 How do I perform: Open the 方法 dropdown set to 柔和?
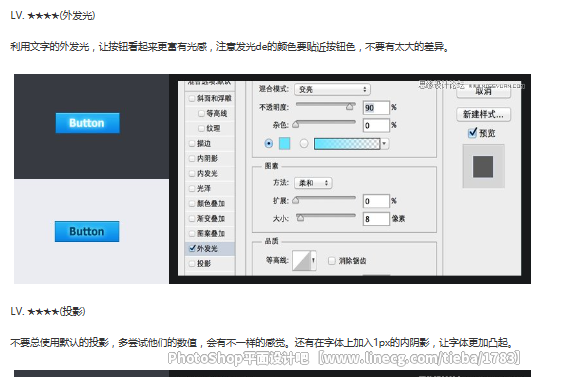[x=313, y=183]
